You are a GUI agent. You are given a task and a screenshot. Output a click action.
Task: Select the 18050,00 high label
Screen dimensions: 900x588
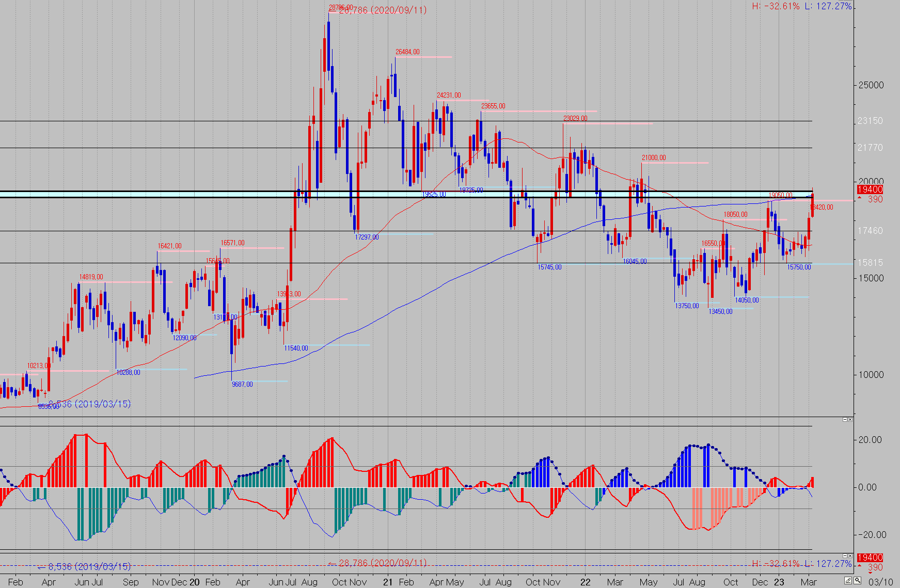(735, 215)
